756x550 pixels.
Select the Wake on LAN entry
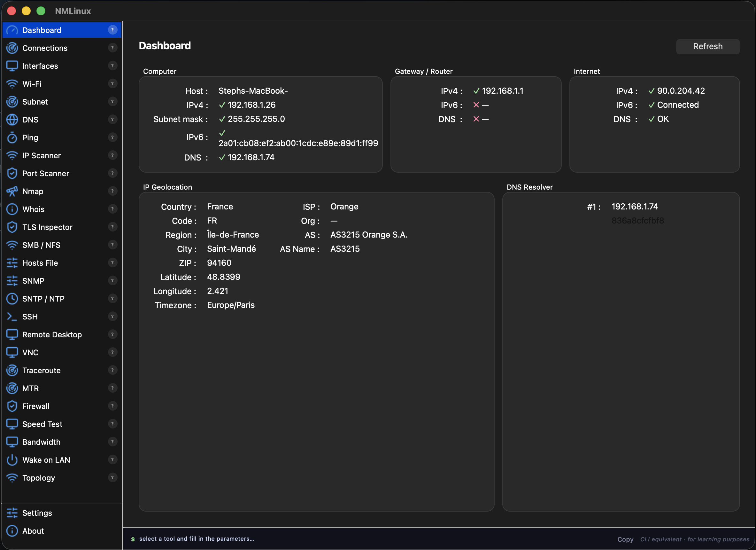pos(46,460)
